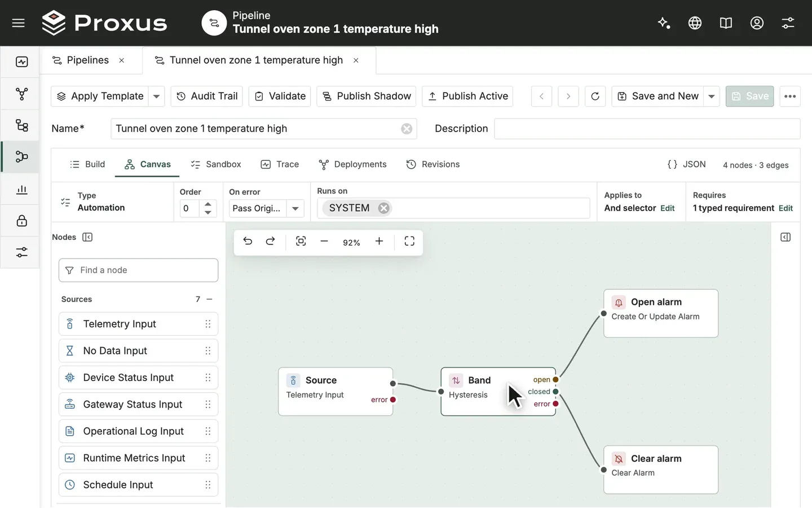Image resolution: width=812 pixels, height=508 pixels.
Task: Edit the Applies to selector
Action: coord(668,208)
